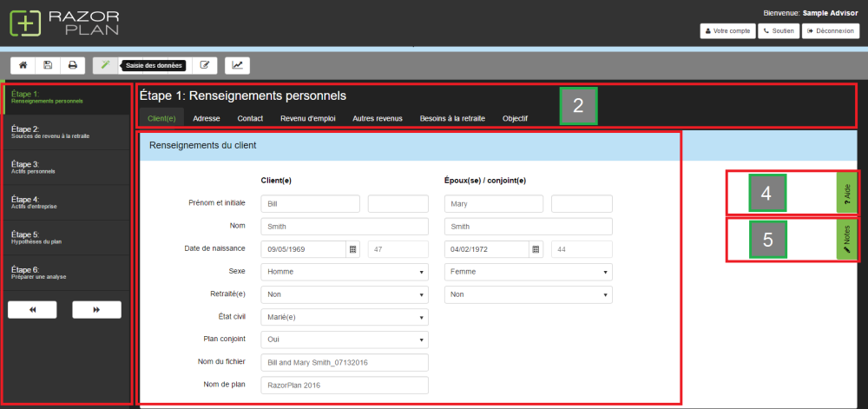
Task: Select Étape 1 Renseignements personnels
Action: click(x=67, y=97)
